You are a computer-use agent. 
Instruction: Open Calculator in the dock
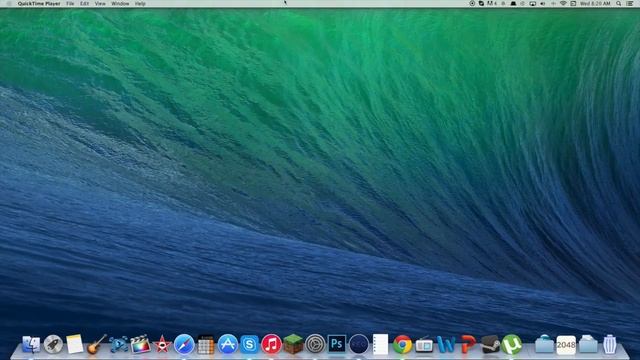pos(206,344)
